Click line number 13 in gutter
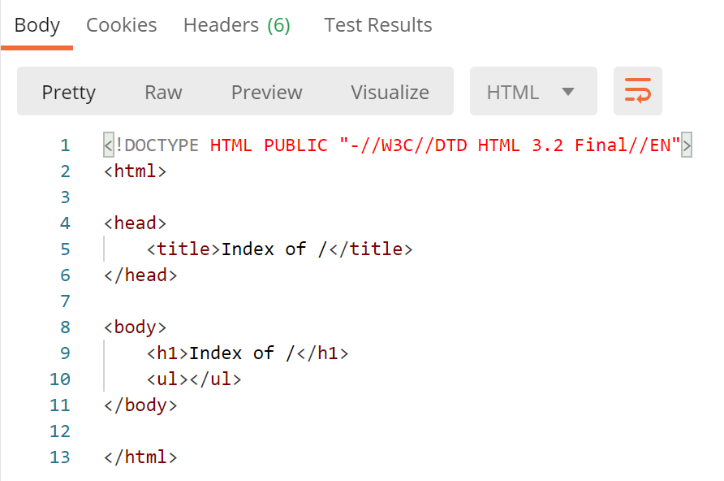The image size is (724, 481). [x=60, y=458]
